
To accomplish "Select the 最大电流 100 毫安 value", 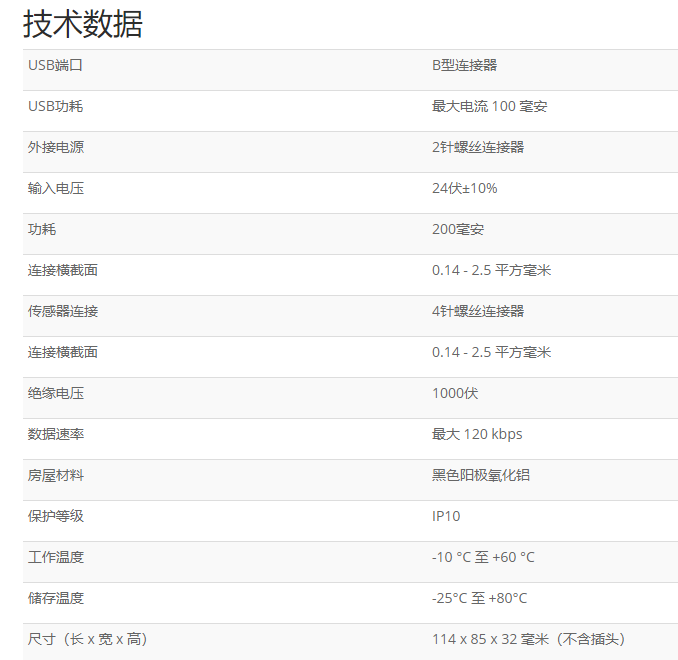I will [489, 106].
